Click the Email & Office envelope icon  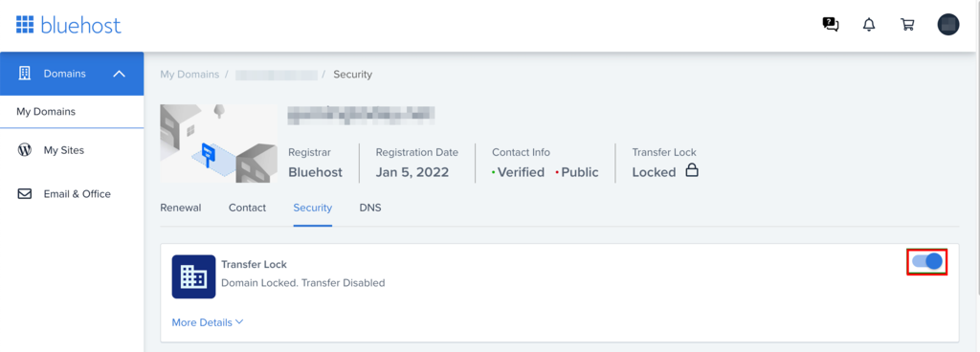24,194
